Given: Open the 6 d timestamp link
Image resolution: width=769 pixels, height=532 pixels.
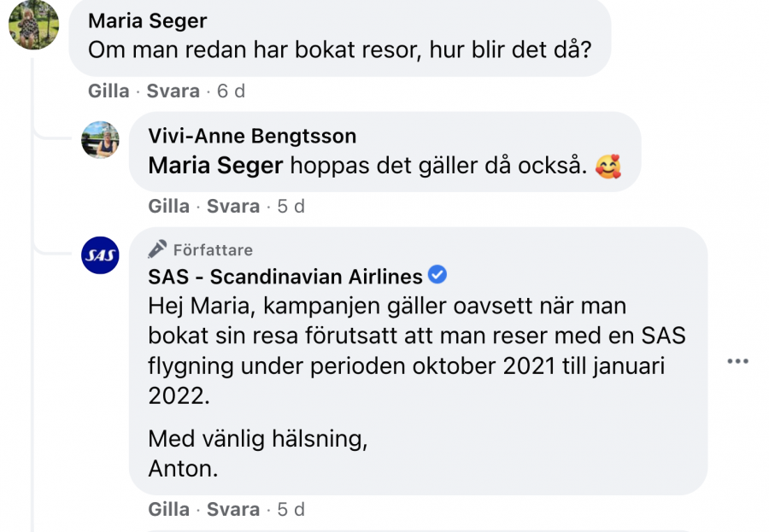Looking at the screenshot, I should pos(231,91).
